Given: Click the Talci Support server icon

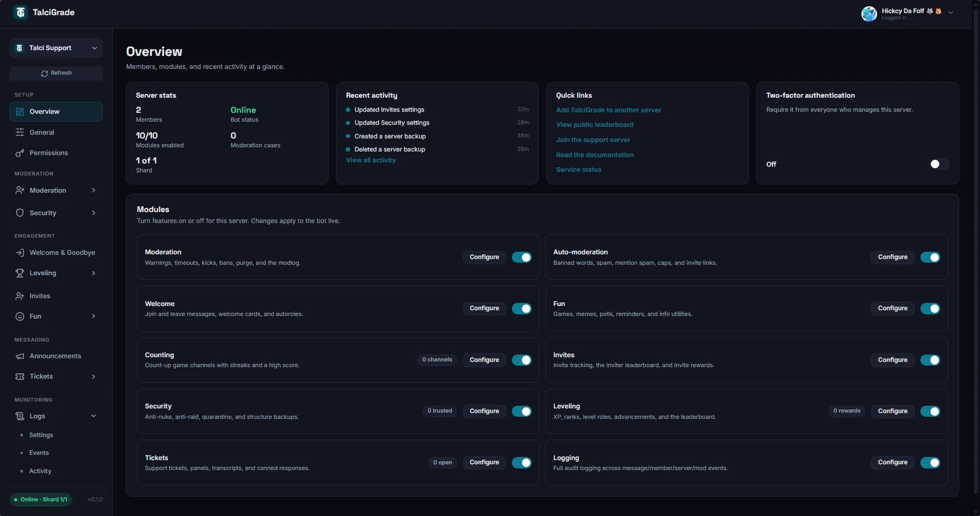Looking at the screenshot, I should [x=19, y=48].
